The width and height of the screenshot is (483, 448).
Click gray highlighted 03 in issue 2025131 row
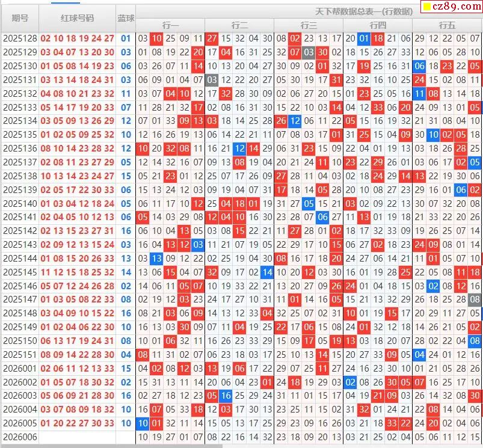[x=212, y=79]
